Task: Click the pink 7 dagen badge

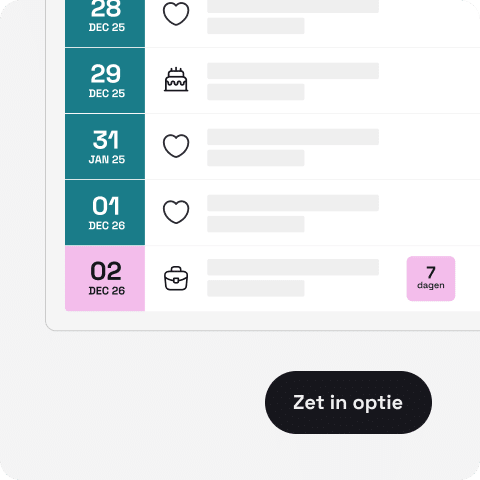Action: (x=431, y=278)
